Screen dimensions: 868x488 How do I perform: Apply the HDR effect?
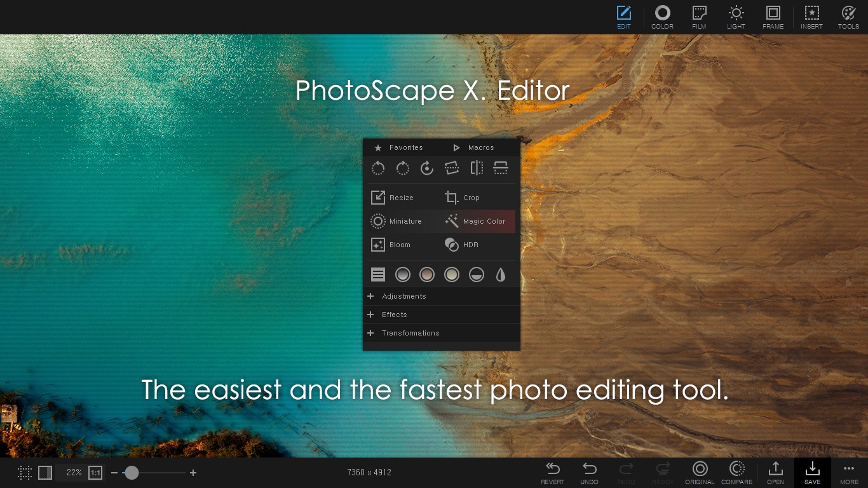click(462, 245)
